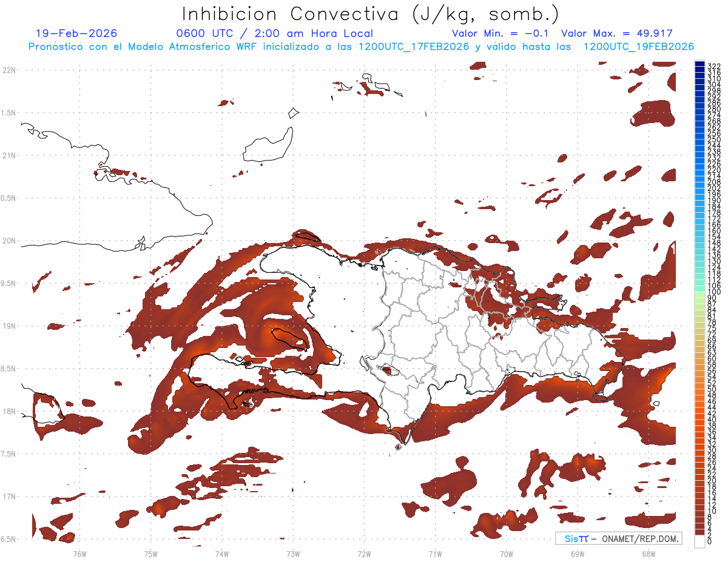The image size is (728, 562).
Task: Click Gonâve Island in the gulf west of Haiti
Action: click(291, 339)
